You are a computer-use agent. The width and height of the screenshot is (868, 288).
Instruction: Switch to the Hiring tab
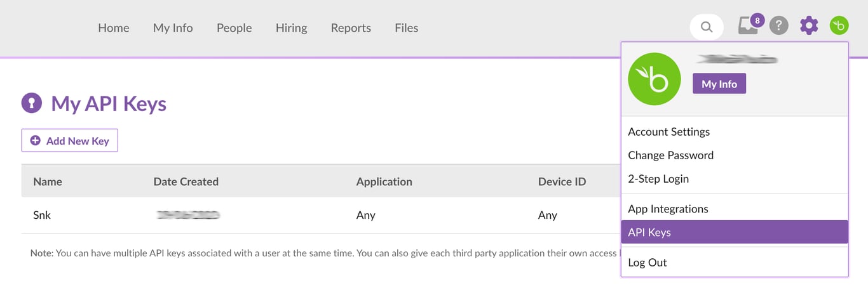[x=291, y=28]
